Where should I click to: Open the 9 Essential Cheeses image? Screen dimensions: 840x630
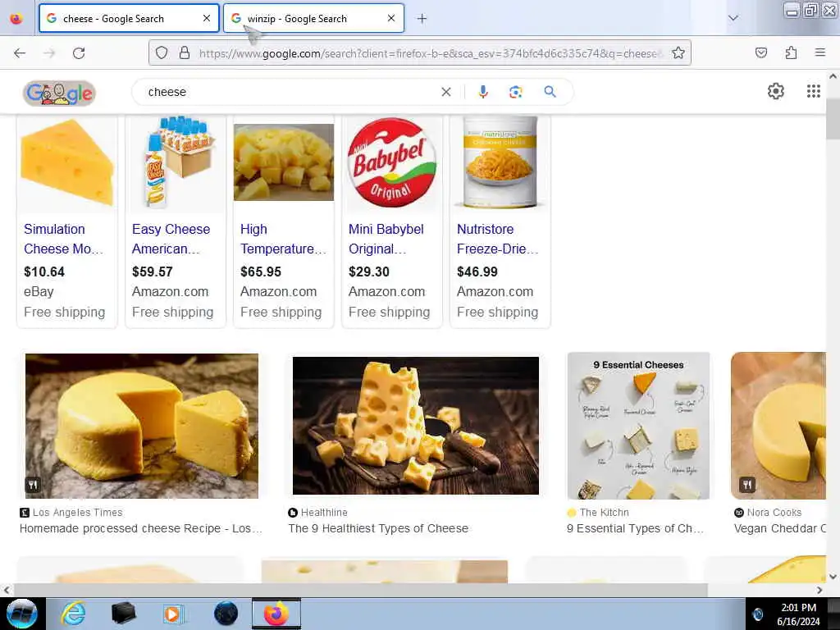638,426
